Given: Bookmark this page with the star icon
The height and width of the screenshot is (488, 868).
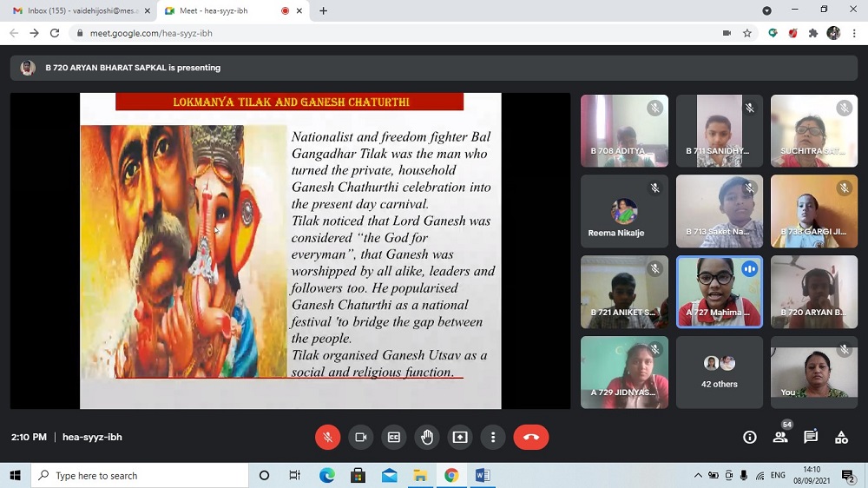Looking at the screenshot, I should point(747,33).
